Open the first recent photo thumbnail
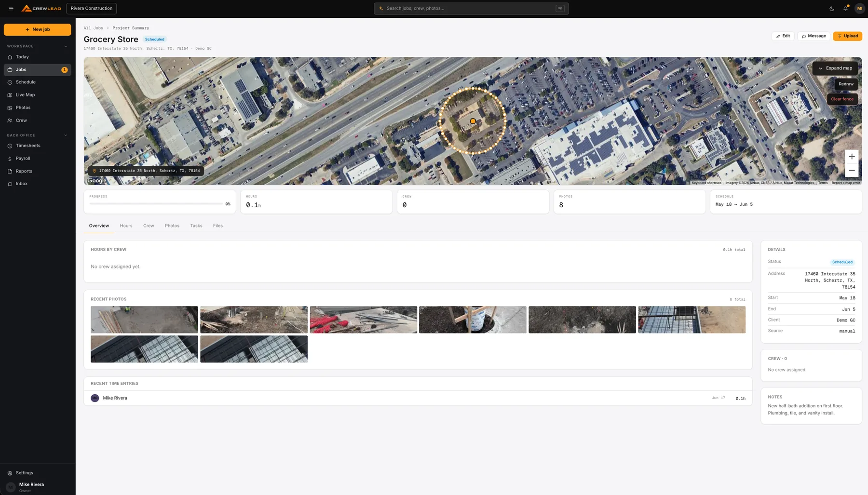This screenshot has height=495, width=868. tap(144, 320)
